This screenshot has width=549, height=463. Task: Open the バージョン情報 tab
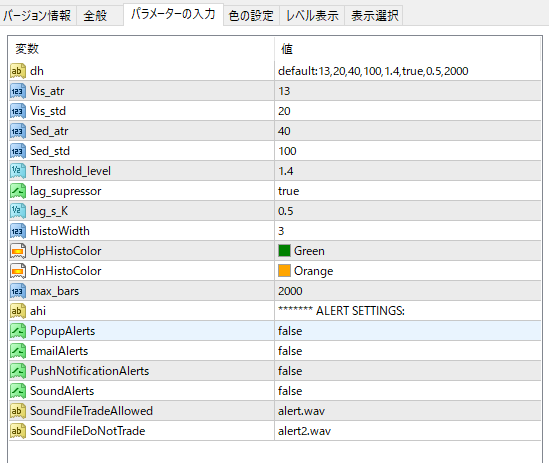(37, 15)
